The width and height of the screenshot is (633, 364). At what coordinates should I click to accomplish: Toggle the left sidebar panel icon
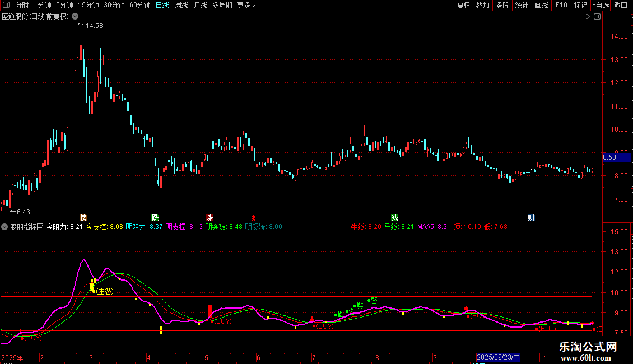click(x=6, y=5)
